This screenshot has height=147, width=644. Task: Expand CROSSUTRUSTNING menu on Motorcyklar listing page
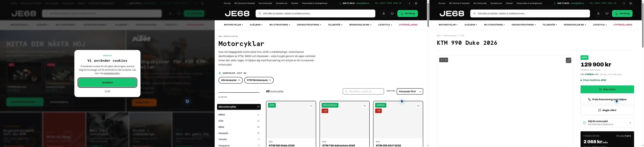coord(309,25)
